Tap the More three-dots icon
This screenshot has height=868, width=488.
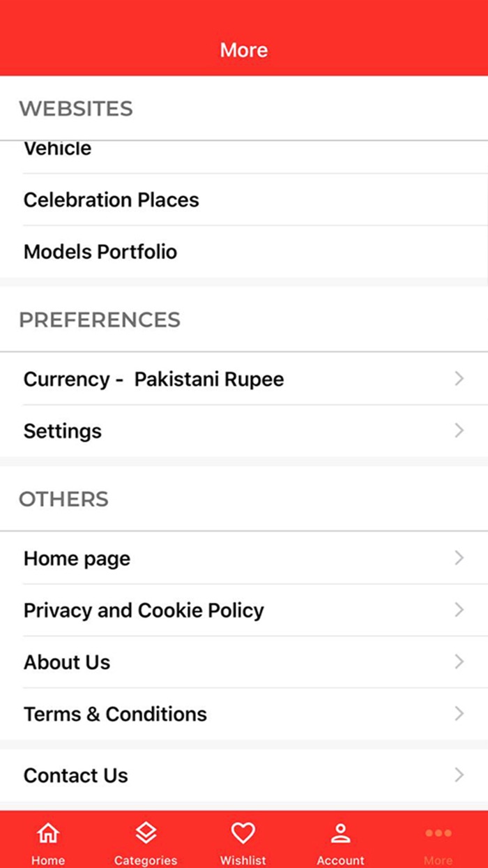pos(438,832)
